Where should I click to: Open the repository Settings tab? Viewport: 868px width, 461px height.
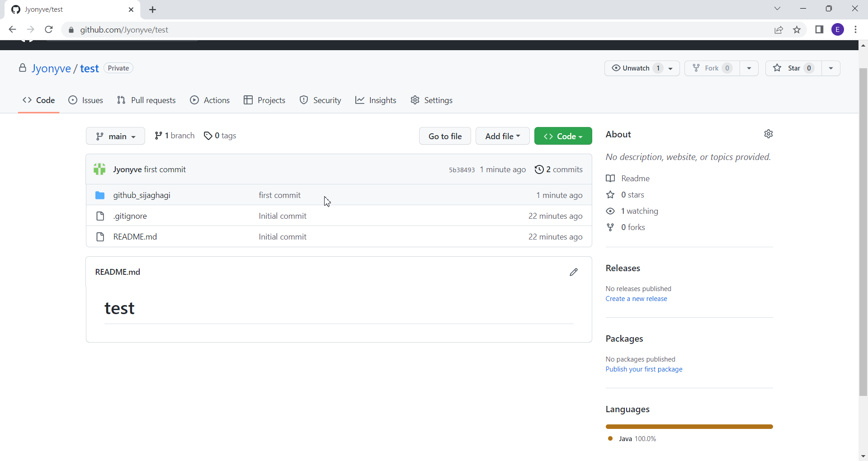(x=432, y=100)
